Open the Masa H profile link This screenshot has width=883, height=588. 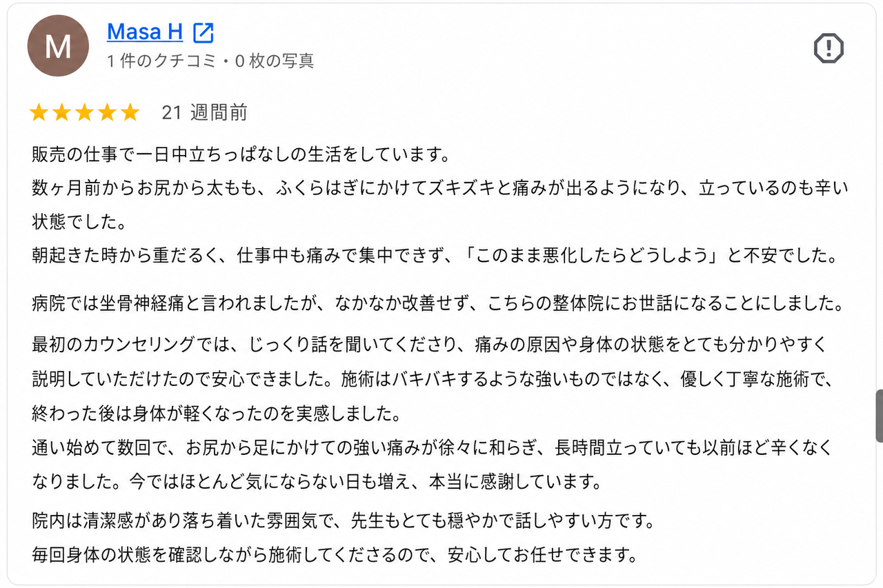(x=145, y=32)
